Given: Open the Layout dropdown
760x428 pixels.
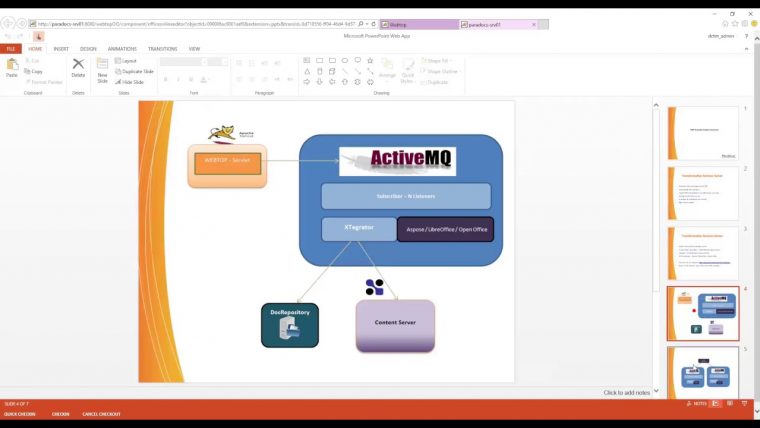Looking at the screenshot, I should (128, 61).
